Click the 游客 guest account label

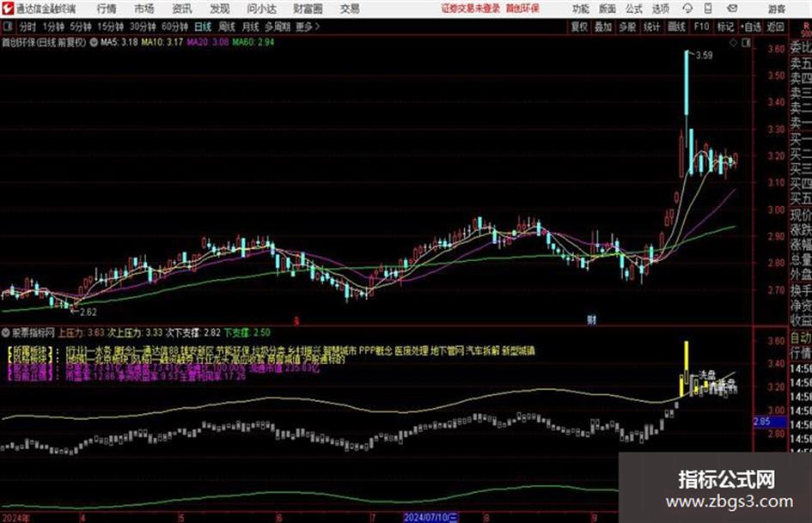(777, 9)
